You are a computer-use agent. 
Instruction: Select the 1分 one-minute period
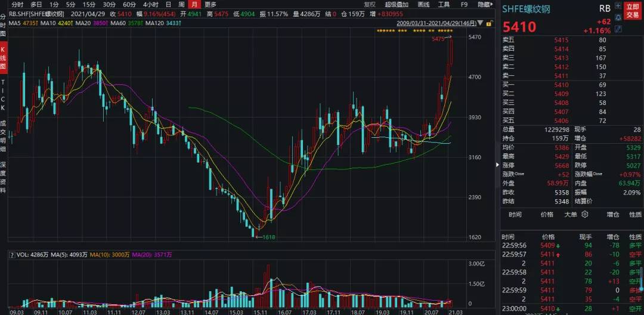pos(54,5)
